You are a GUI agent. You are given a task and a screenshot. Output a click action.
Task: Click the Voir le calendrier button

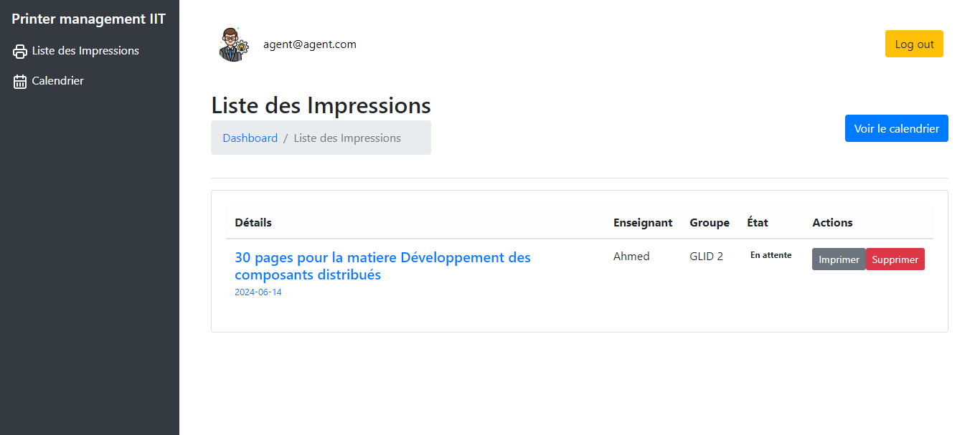896,129
